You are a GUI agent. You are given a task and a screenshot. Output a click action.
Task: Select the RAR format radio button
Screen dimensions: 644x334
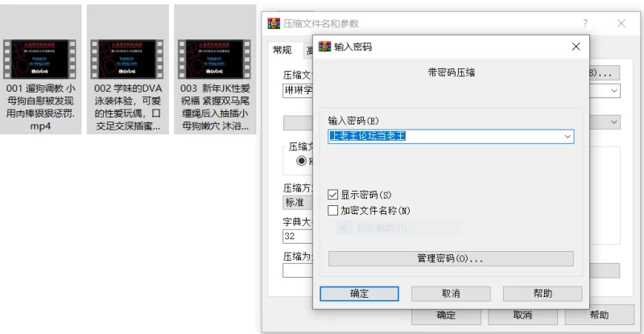pyautogui.click(x=301, y=161)
